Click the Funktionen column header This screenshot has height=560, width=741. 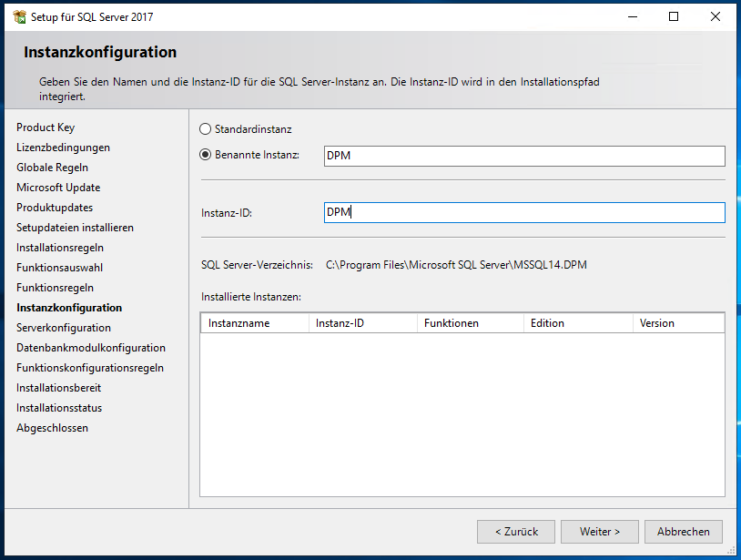(471, 323)
